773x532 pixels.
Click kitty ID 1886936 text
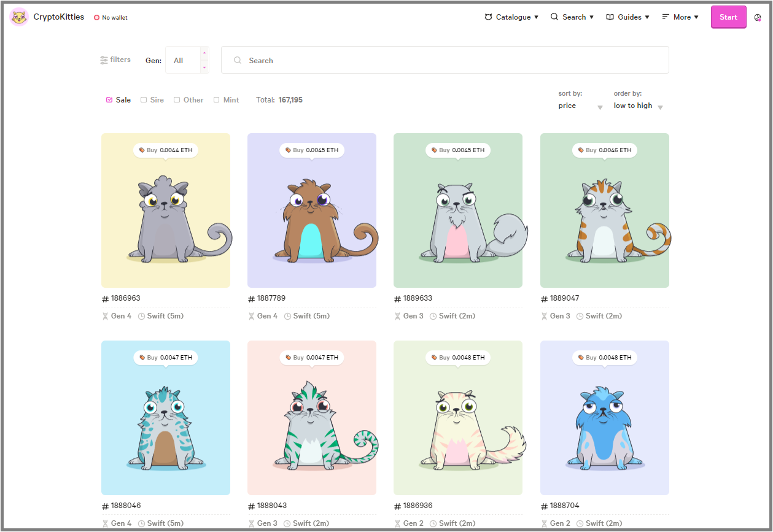(418, 506)
